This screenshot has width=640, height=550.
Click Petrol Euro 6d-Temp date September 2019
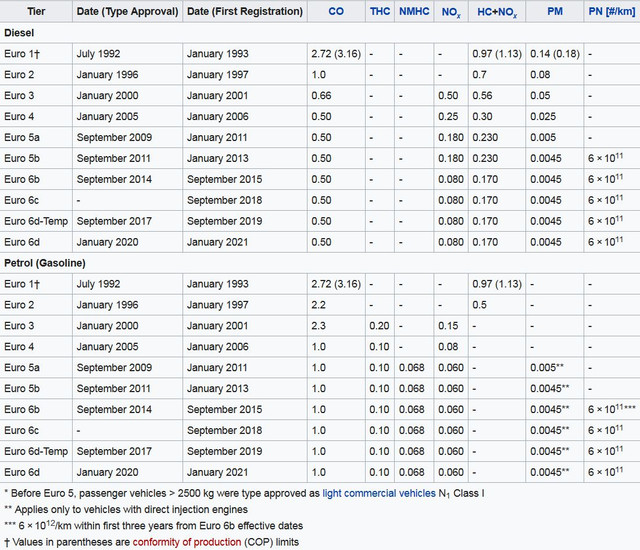pyautogui.click(x=224, y=451)
